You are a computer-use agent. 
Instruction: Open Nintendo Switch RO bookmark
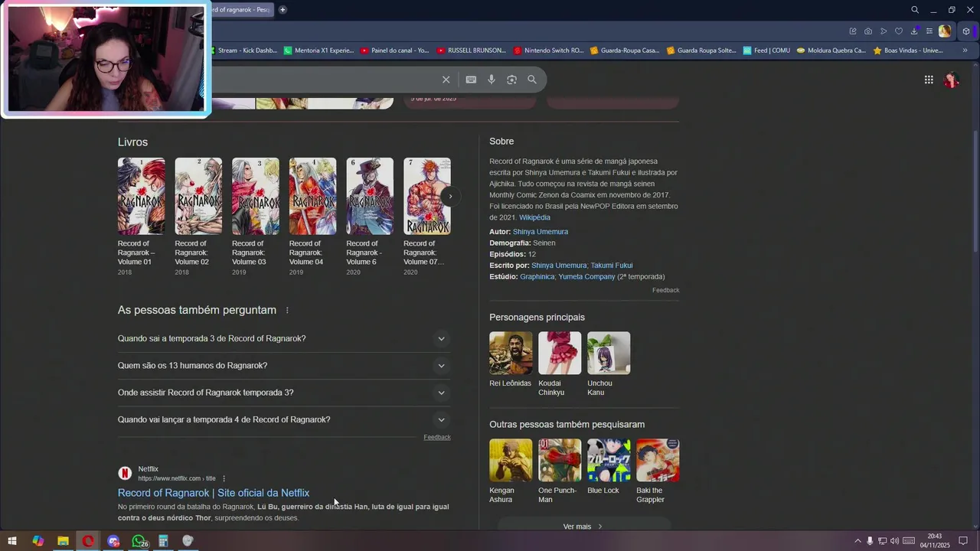pyautogui.click(x=548, y=51)
